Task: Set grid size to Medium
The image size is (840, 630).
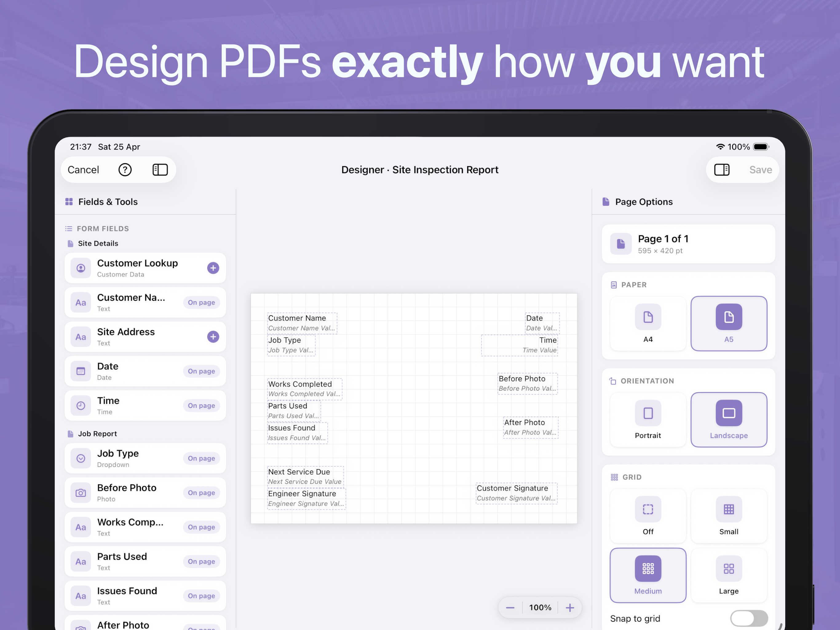Action: pos(648,575)
